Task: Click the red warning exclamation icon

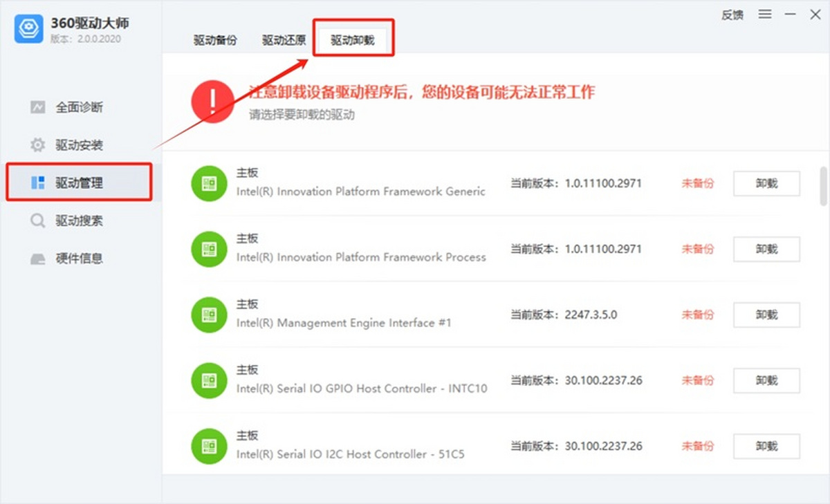Action: coord(212,102)
